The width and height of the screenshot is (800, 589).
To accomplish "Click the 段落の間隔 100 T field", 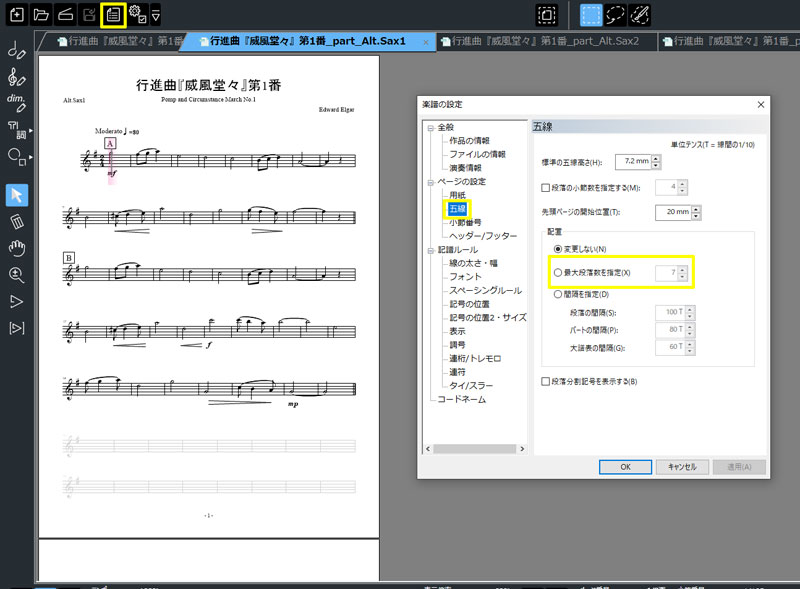I will (670, 312).
